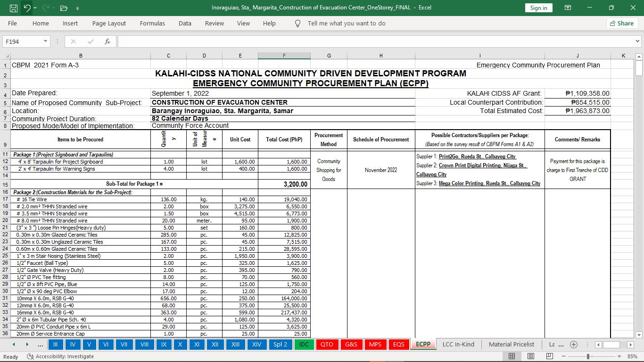Select the ECPP sheet tab
The image size is (644, 362).
[x=423, y=345]
